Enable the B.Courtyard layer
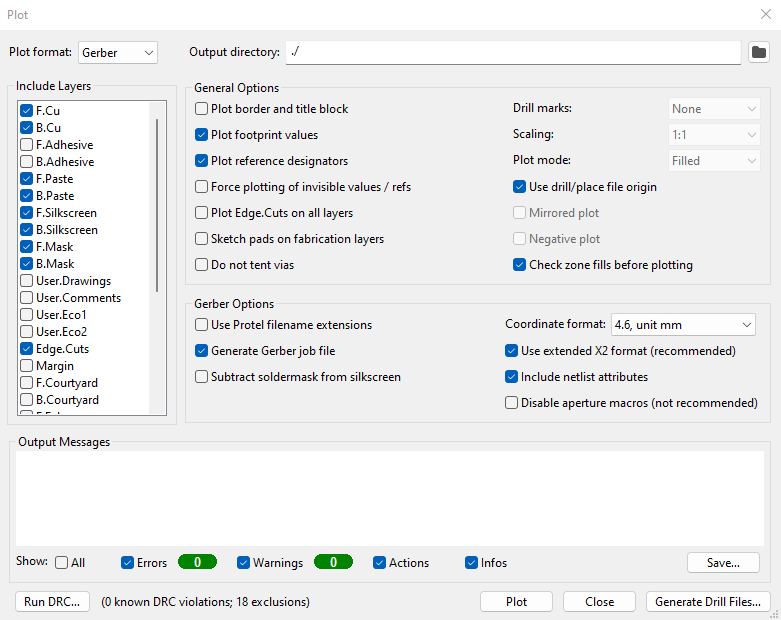Image resolution: width=781 pixels, height=620 pixels. tap(26, 399)
